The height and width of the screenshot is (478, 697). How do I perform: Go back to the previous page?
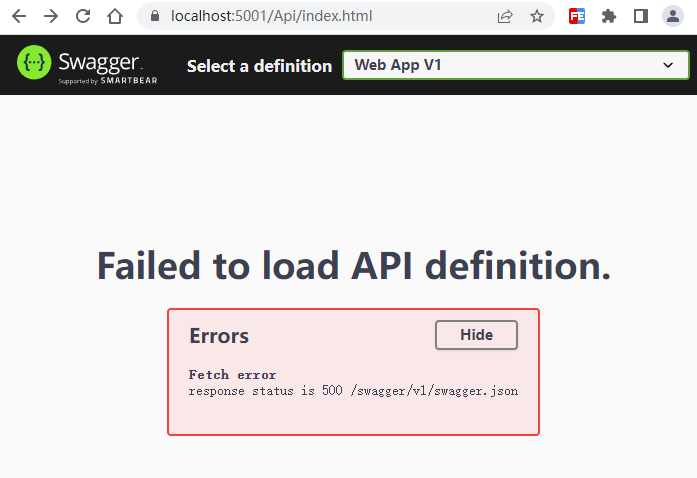(x=19, y=16)
